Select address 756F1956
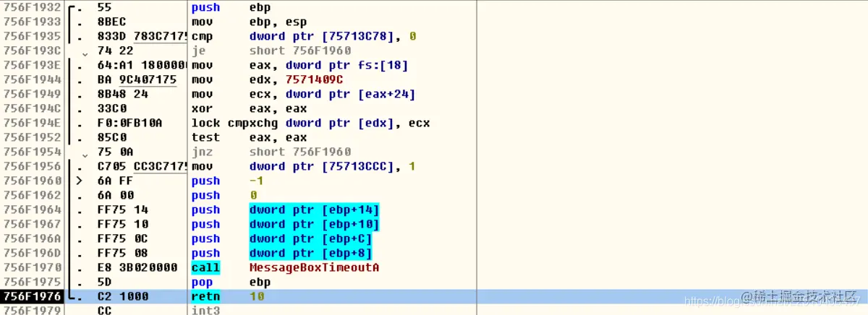Image resolution: width=868 pixels, height=315 pixels. [x=32, y=166]
